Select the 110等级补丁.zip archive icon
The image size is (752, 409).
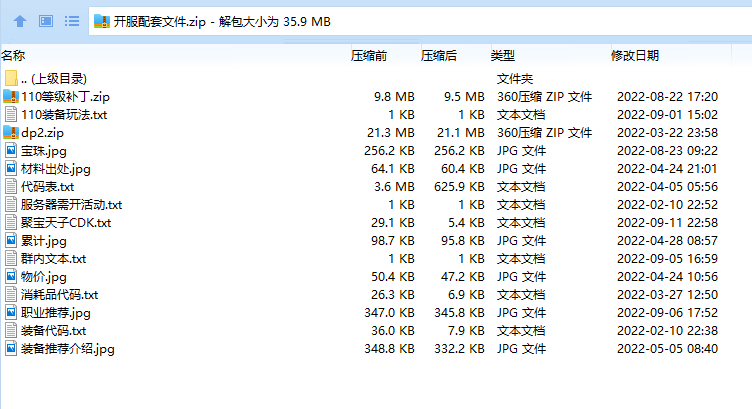pos(11,97)
